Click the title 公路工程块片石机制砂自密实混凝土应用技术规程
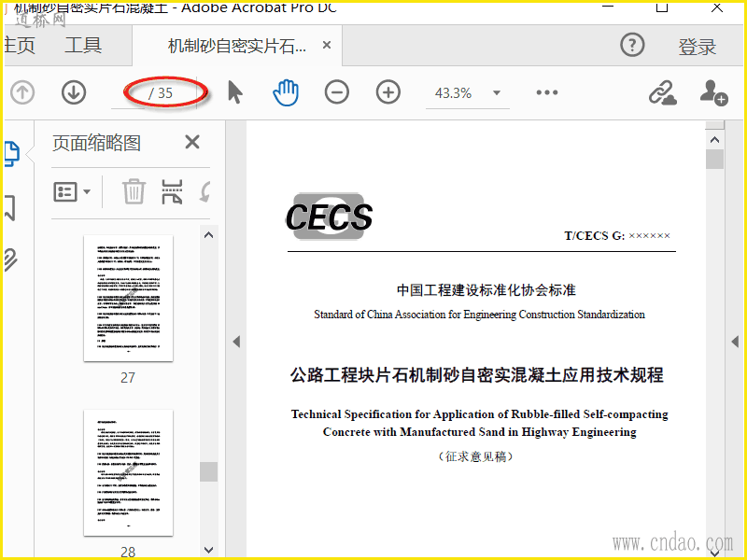The width and height of the screenshot is (747, 560). click(x=477, y=375)
